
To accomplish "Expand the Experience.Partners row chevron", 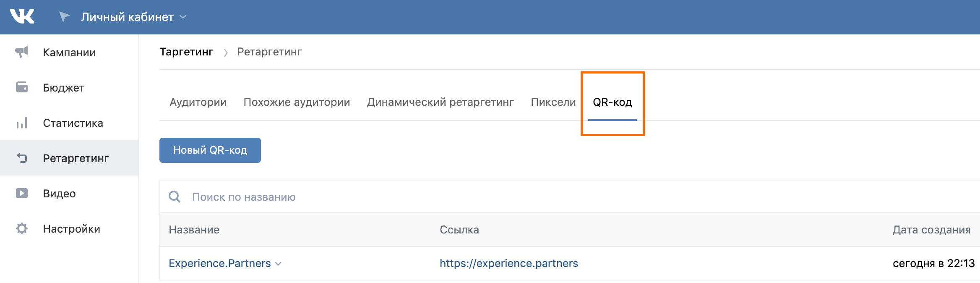I will [278, 264].
